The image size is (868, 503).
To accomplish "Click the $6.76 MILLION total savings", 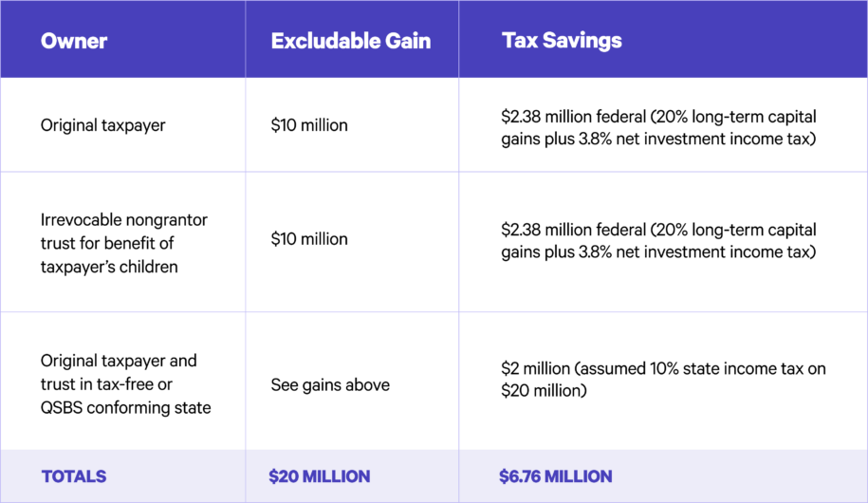I will pyautogui.click(x=556, y=476).
